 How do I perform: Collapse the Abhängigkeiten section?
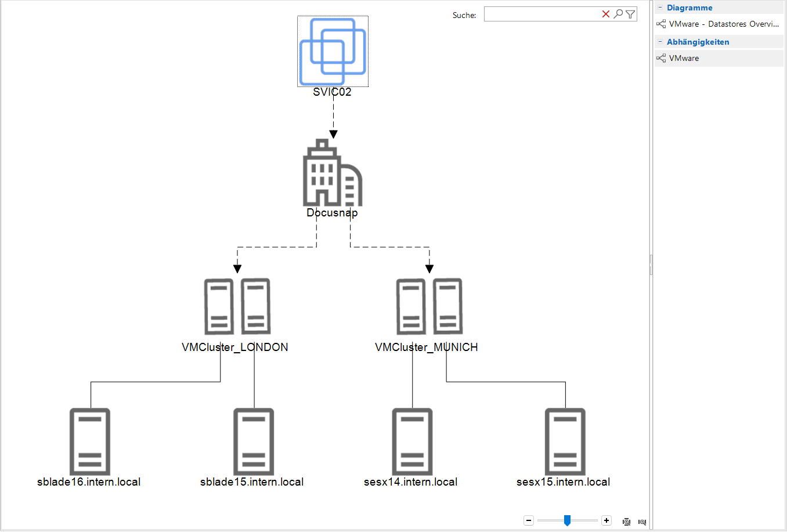pyautogui.click(x=660, y=42)
